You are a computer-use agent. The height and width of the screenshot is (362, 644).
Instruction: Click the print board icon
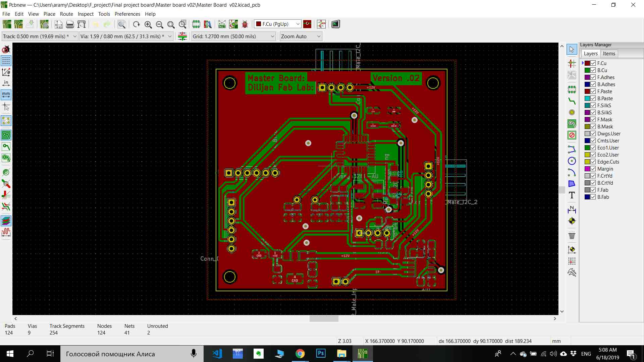click(x=70, y=24)
